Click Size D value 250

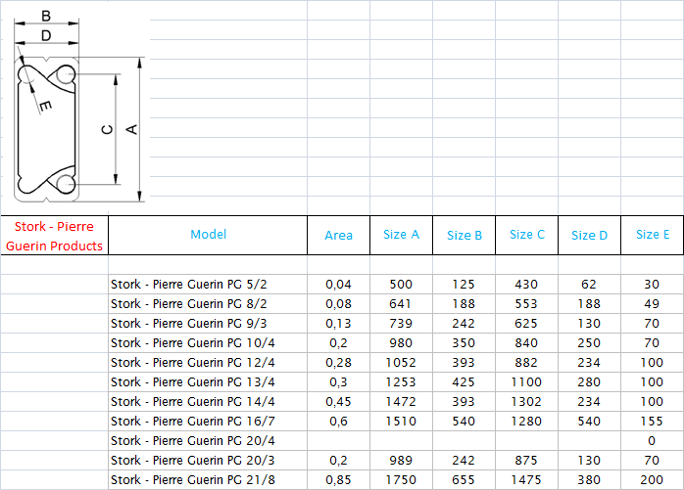coord(589,343)
